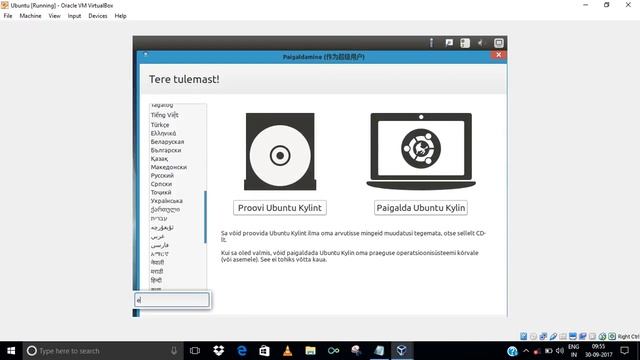Select Македонски in the language list
Viewport: 640px width, 360px height.
pyautogui.click(x=169, y=167)
